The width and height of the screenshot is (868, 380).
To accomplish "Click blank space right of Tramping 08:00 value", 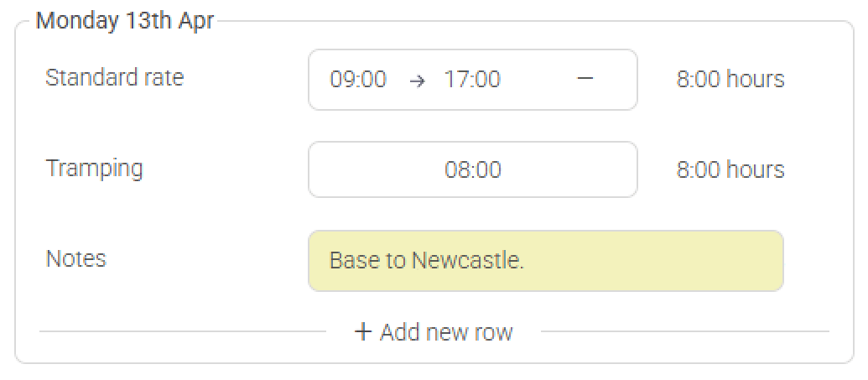I will coord(570,170).
